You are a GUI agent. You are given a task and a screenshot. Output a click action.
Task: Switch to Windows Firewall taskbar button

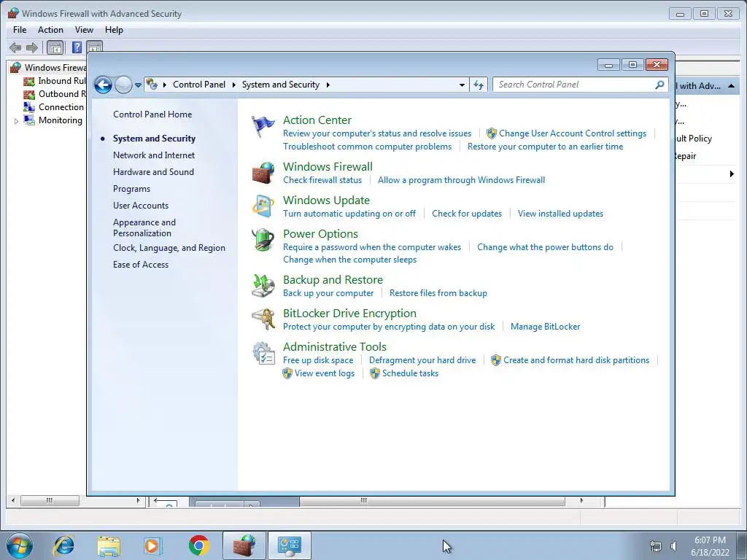[x=244, y=545]
